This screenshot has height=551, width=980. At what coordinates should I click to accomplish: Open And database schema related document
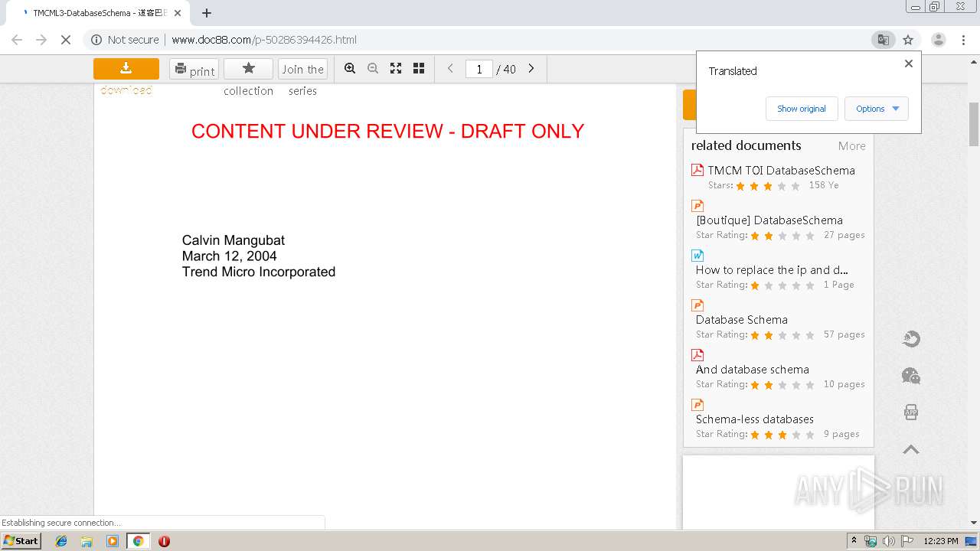pyautogui.click(x=753, y=369)
